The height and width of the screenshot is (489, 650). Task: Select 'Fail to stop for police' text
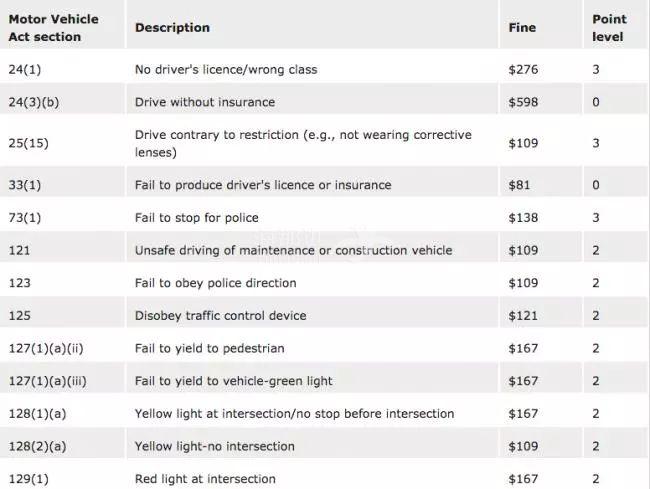[x=196, y=218]
